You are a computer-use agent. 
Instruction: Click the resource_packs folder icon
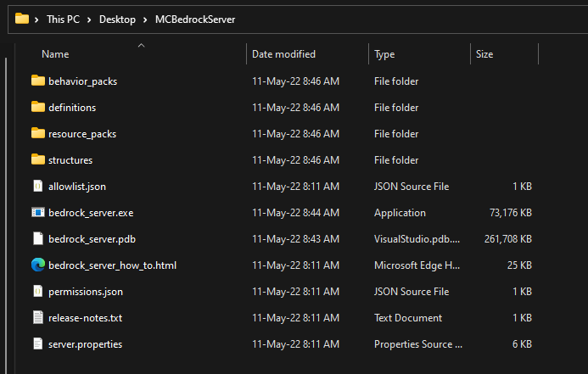(x=38, y=133)
